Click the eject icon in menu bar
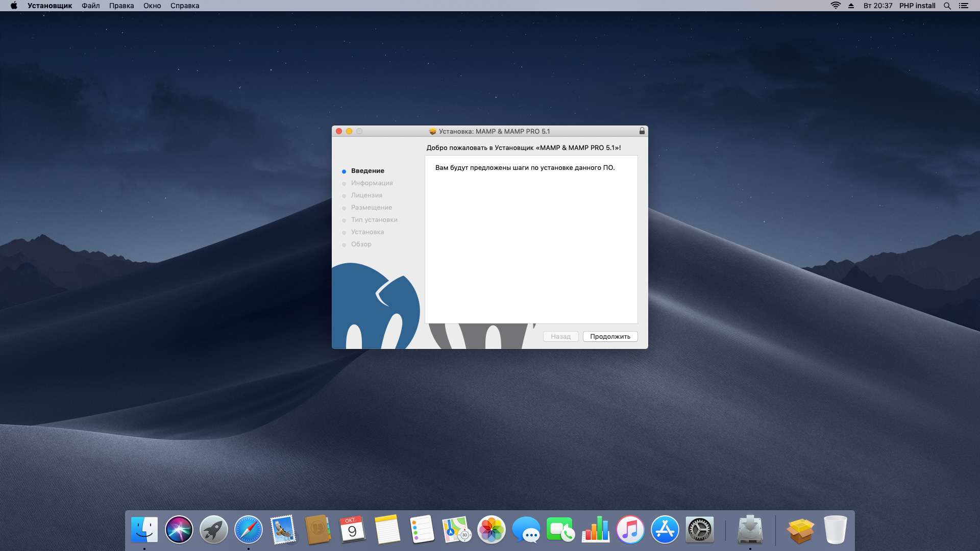Image resolution: width=980 pixels, height=551 pixels. click(x=851, y=6)
